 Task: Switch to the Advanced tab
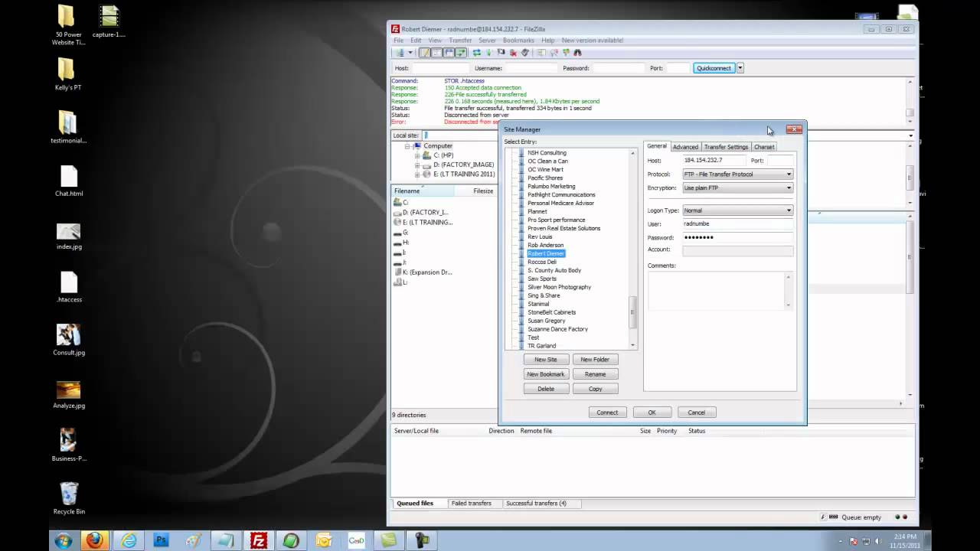pos(685,147)
